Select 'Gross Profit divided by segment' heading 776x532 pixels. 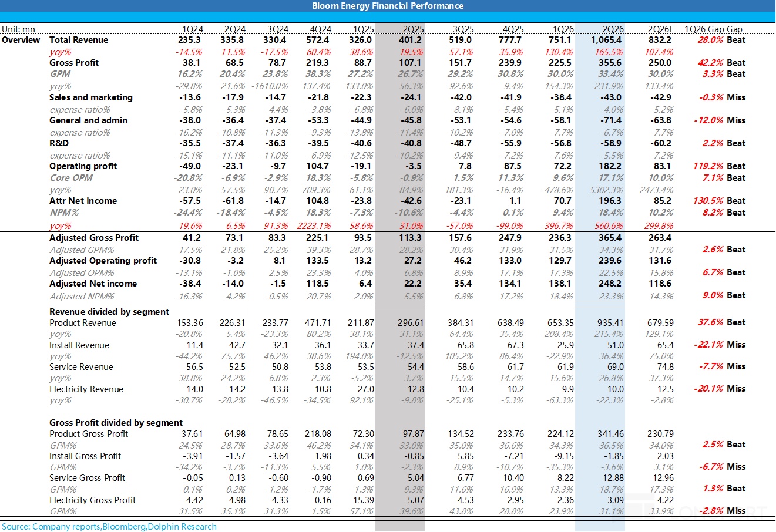[116, 423]
